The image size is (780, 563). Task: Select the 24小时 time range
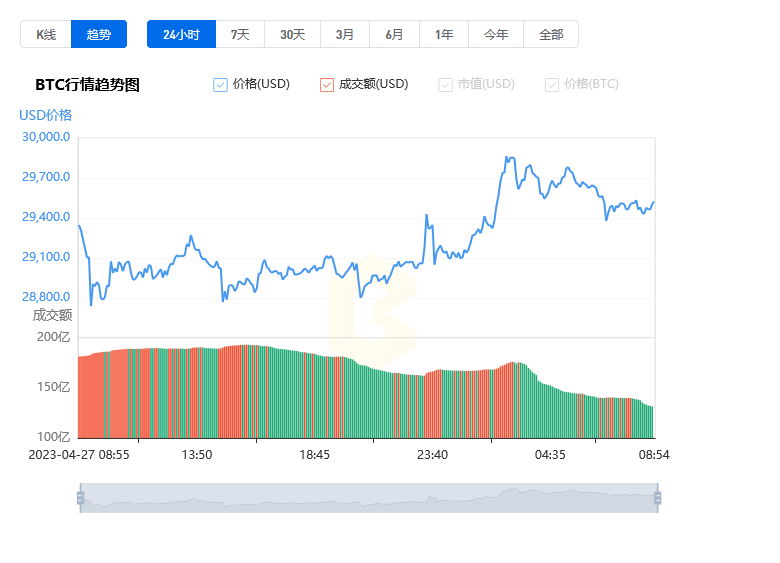point(181,34)
